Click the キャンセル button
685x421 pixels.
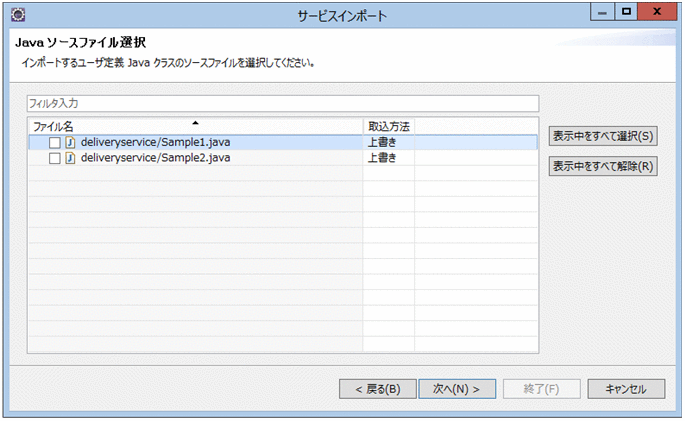(x=626, y=389)
